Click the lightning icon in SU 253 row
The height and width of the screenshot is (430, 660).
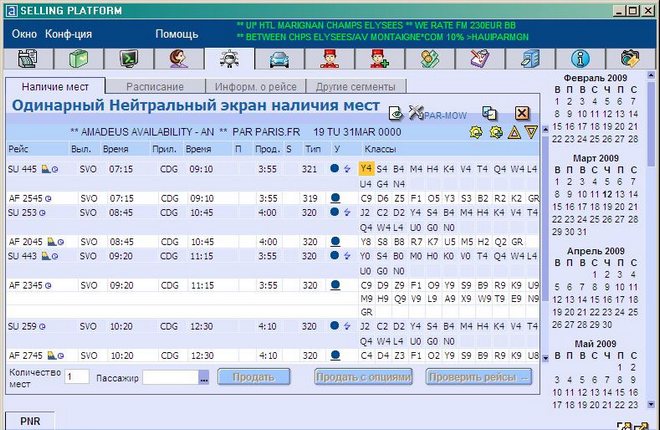click(x=347, y=212)
